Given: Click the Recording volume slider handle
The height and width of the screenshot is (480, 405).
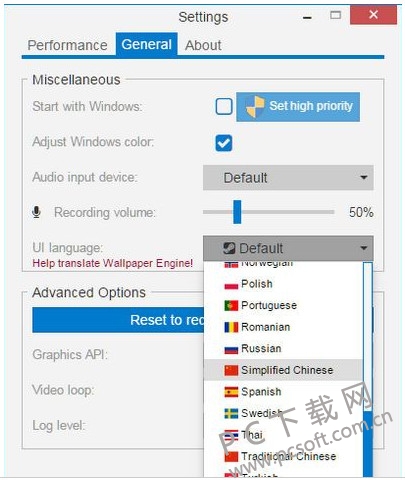Looking at the screenshot, I should [237, 212].
